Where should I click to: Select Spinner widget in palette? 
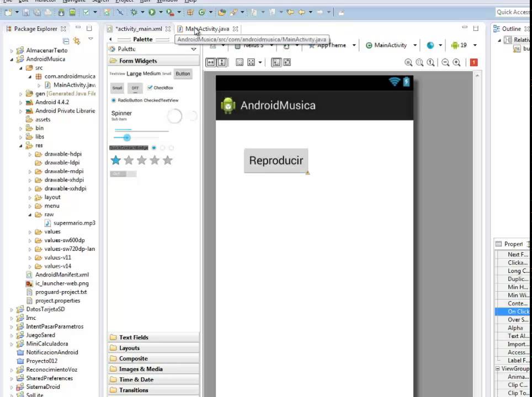121,115
